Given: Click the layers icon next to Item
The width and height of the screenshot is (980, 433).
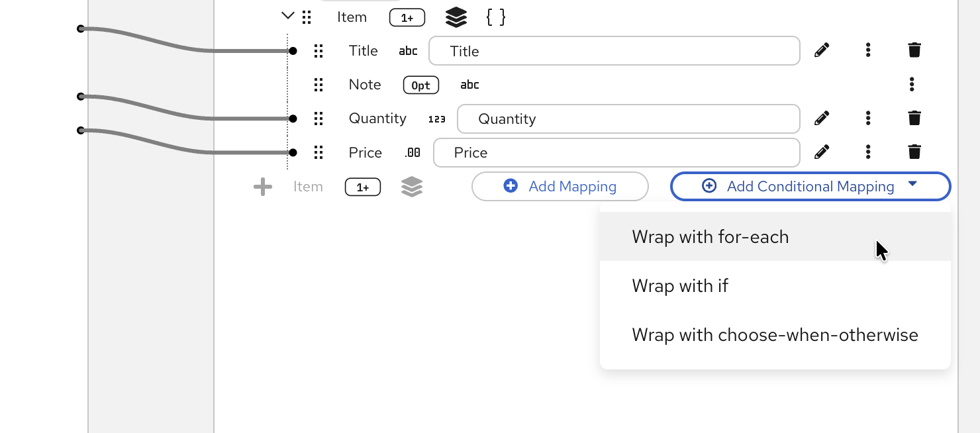Looking at the screenshot, I should [x=456, y=17].
